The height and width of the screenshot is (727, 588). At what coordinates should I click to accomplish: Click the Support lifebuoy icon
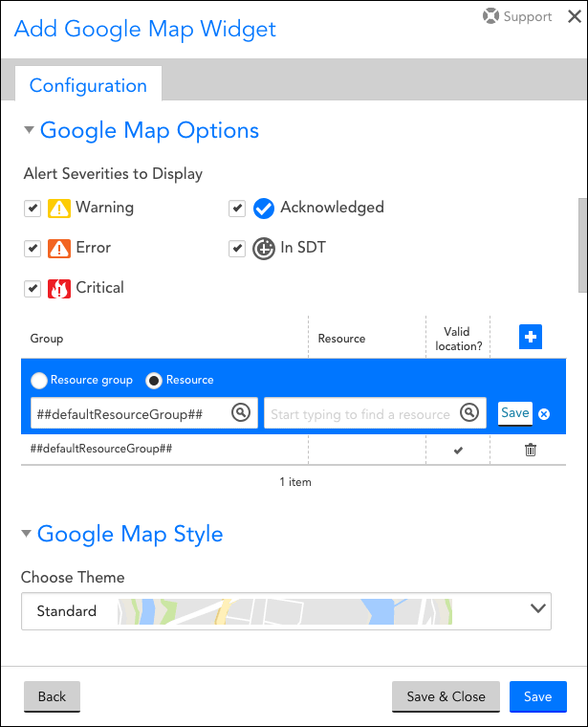[490, 15]
